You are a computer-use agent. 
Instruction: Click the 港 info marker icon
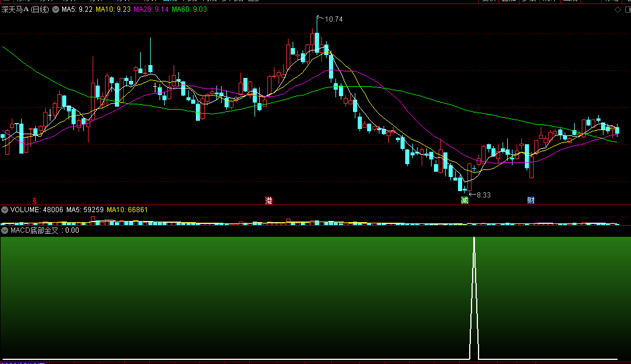point(269,200)
